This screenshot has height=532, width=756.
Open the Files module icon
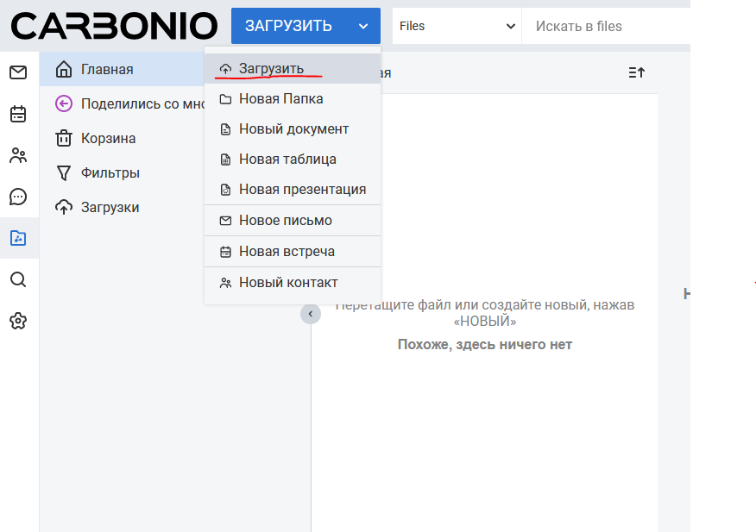tap(18, 238)
